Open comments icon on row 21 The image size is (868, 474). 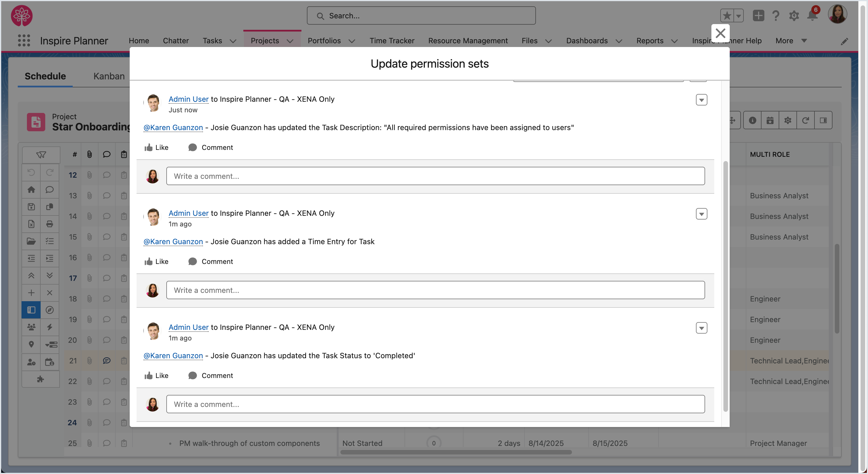(106, 361)
